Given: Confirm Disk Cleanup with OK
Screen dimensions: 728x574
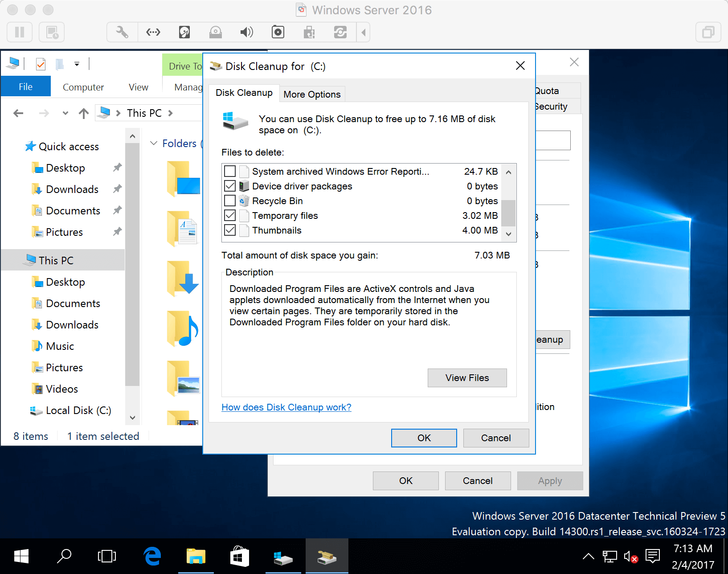Looking at the screenshot, I should [x=424, y=438].
